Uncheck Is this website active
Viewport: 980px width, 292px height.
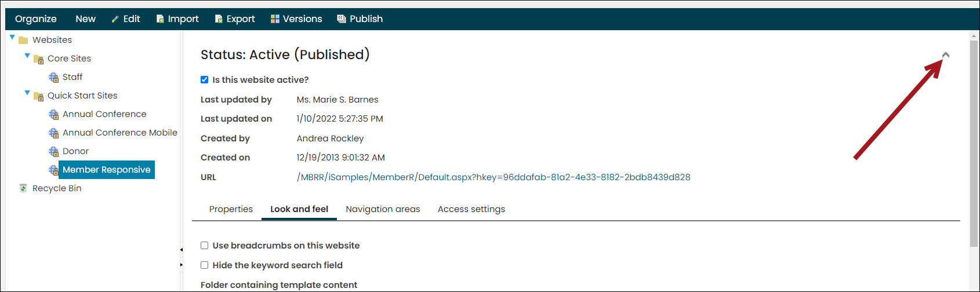click(204, 80)
